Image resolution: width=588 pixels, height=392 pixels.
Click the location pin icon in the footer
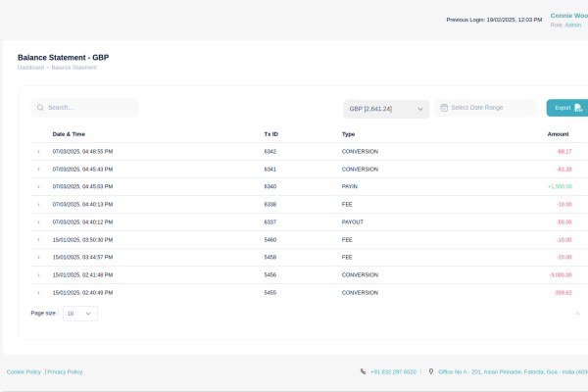(431, 372)
